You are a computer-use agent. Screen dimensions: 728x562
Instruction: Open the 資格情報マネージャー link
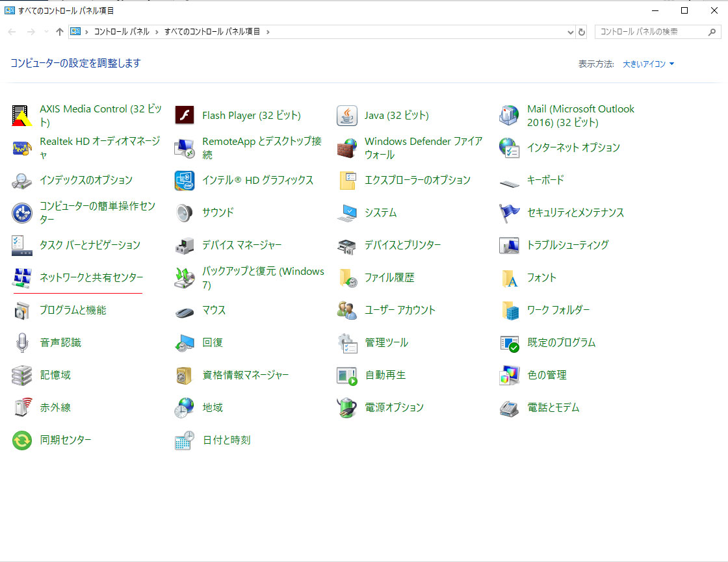(x=246, y=375)
